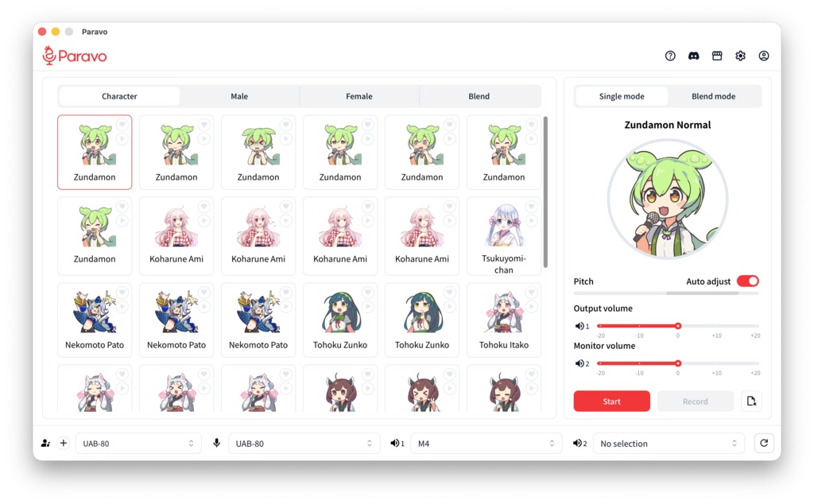Open the M4 output device dropdown
814x504 pixels.
coord(486,444)
